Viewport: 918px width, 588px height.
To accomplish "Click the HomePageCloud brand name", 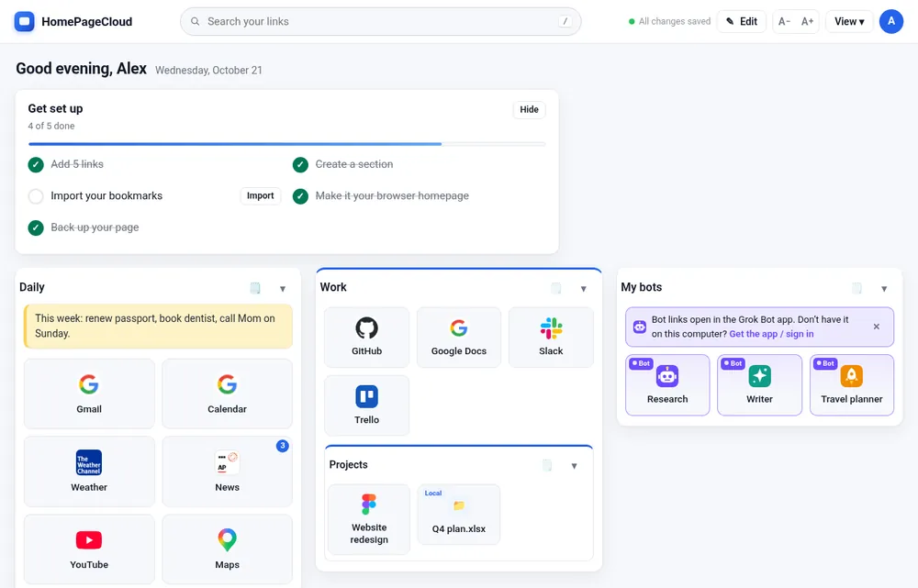I will click(86, 22).
